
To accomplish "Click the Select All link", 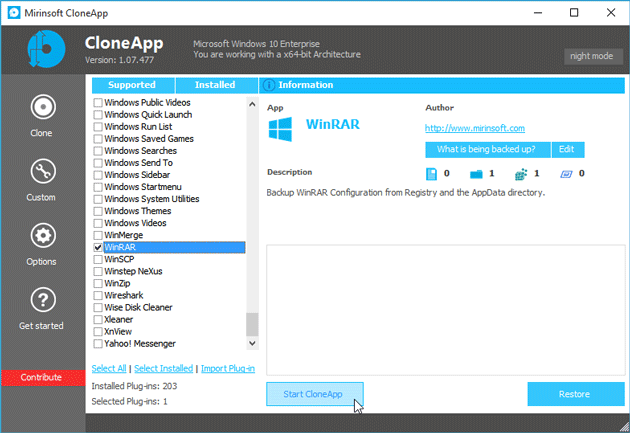I will (108, 368).
